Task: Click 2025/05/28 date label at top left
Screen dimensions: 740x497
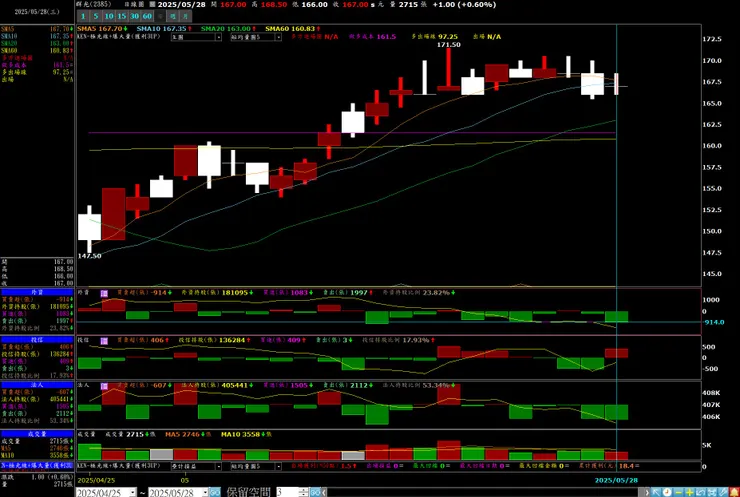Action: click(x=37, y=12)
